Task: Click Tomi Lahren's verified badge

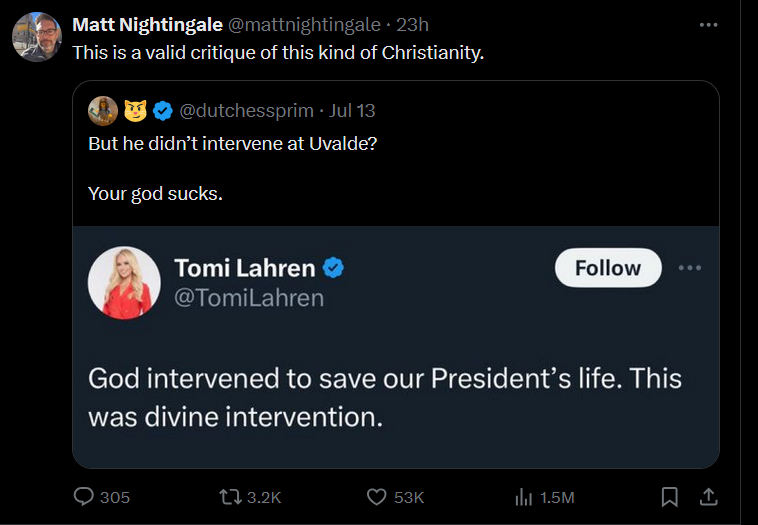Action: pos(334,267)
